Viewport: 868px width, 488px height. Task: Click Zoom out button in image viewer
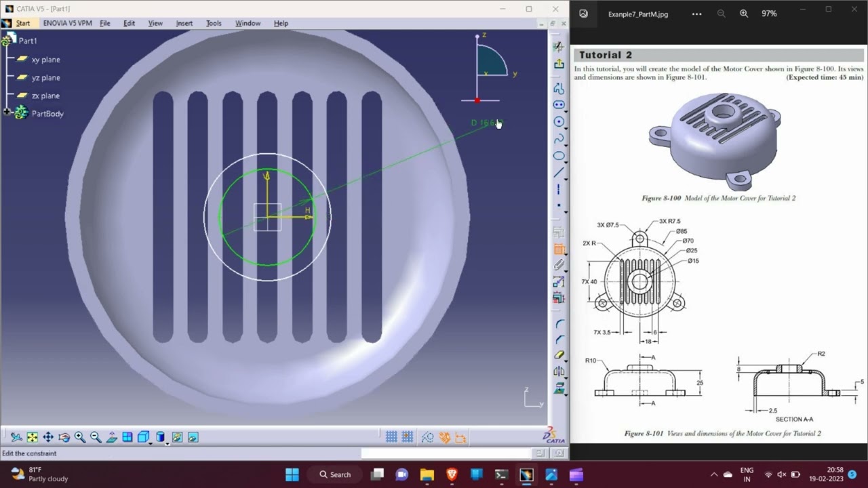pyautogui.click(x=721, y=14)
